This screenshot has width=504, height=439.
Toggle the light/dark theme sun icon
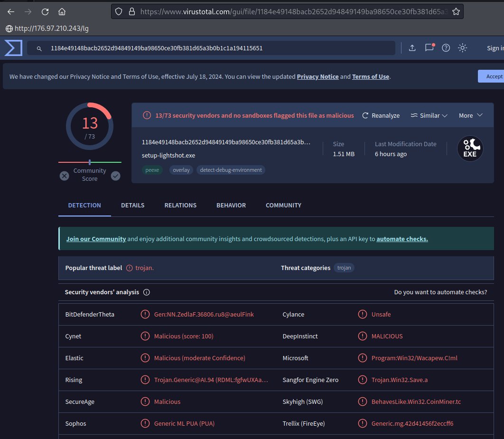point(463,48)
